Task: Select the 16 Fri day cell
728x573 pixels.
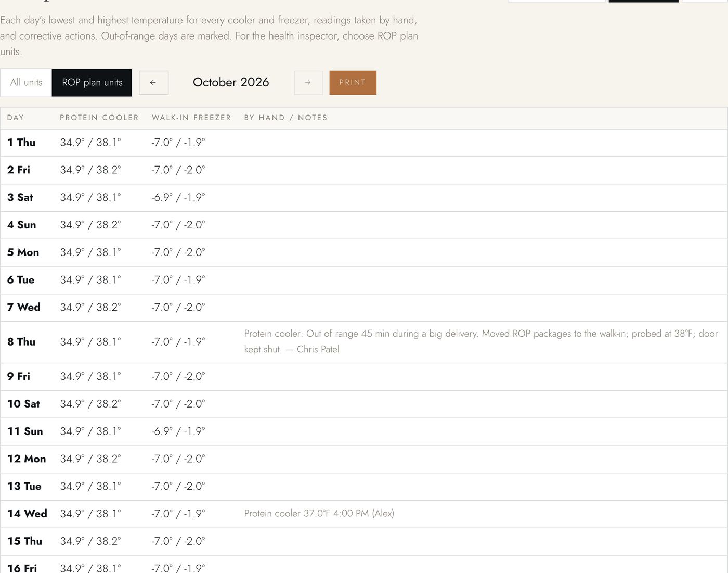Action: point(22,568)
